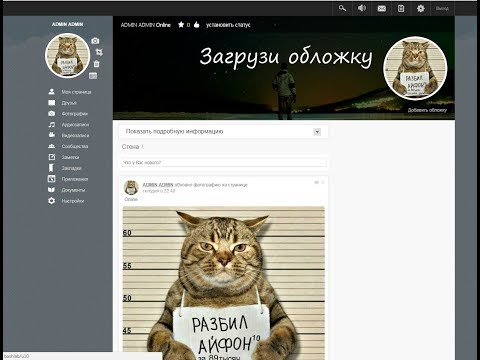Screen dimensions: 480x360
Task: Click the crop icon beside the avatar
Action: pyautogui.click(x=99, y=52)
